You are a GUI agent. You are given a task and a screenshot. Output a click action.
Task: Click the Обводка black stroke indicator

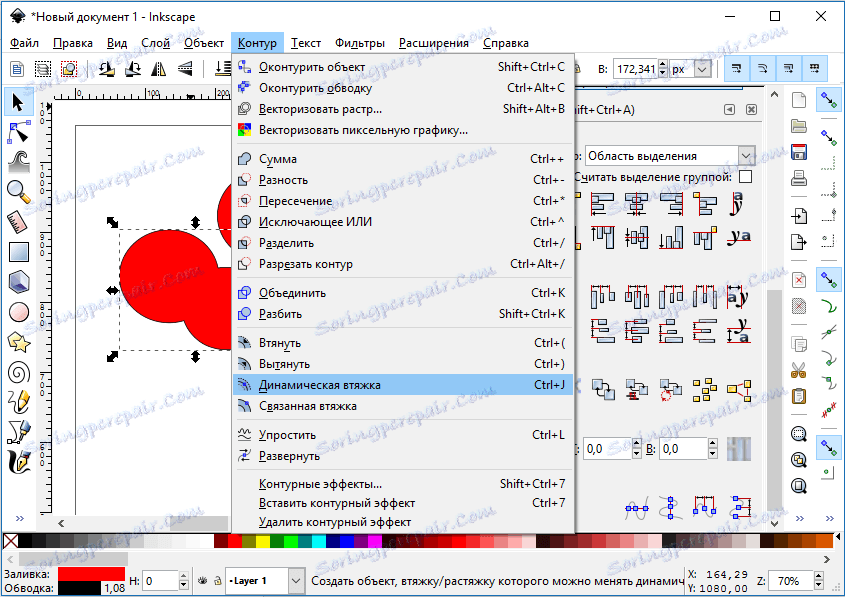tap(79, 588)
